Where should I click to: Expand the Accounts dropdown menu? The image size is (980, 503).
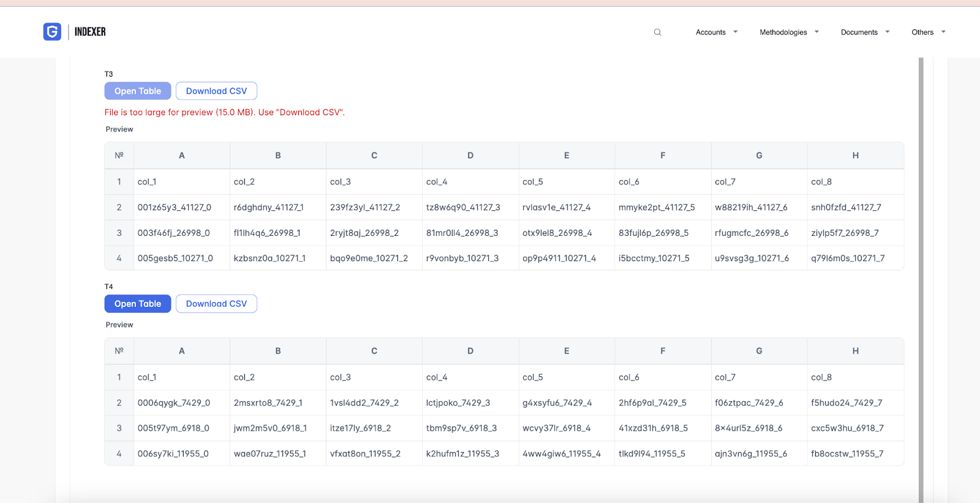pyautogui.click(x=716, y=32)
